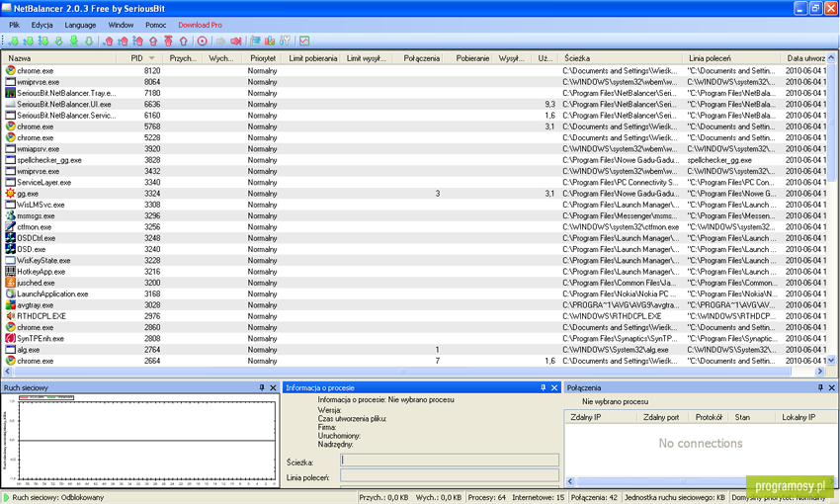Click the green download arrow with the pencil edit mark

[59, 41]
